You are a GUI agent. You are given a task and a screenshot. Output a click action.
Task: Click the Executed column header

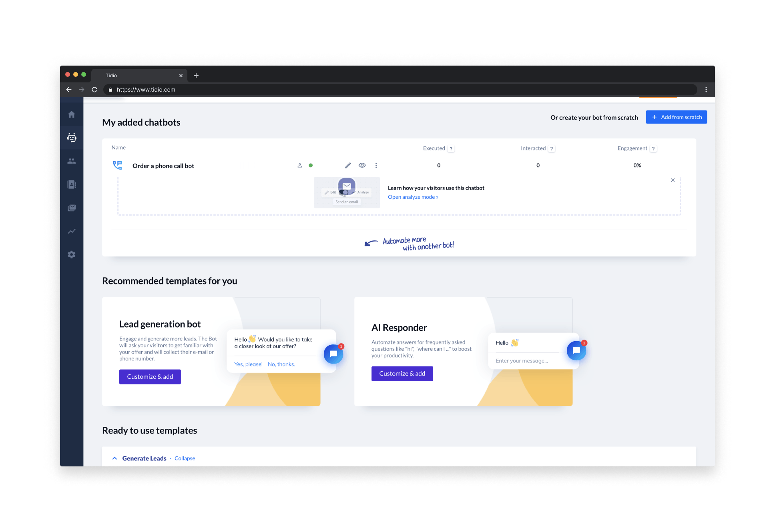[x=434, y=148]
